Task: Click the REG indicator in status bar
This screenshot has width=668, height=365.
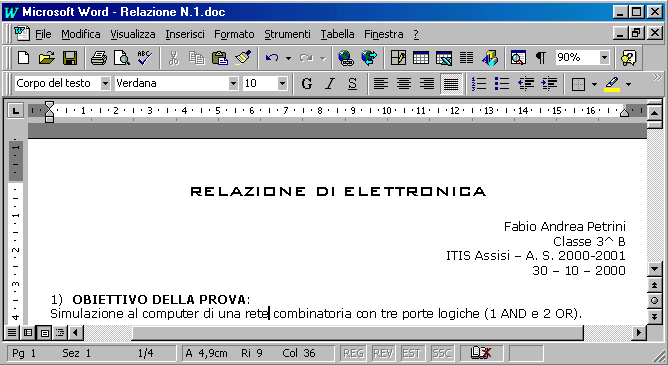Action: coord(353,353)
